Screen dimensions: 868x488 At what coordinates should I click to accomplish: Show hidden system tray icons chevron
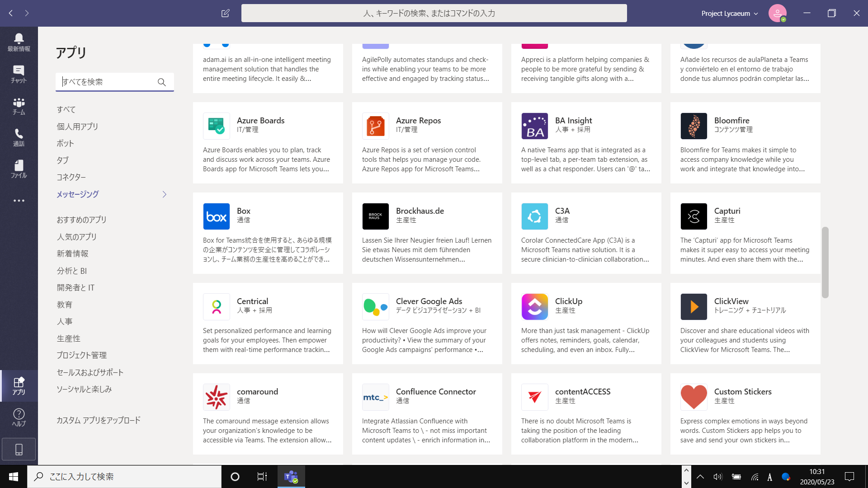[x=700, y=477]
